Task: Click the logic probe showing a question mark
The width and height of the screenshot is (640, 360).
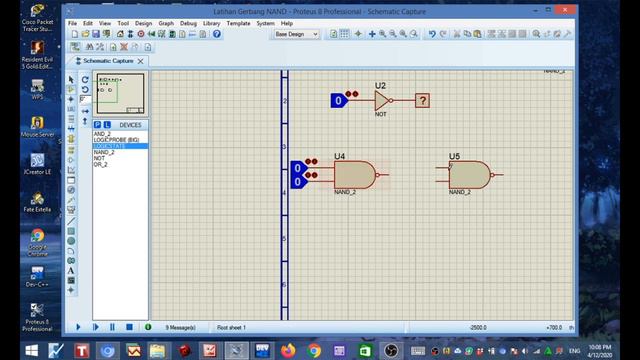Action: [422, 100]
